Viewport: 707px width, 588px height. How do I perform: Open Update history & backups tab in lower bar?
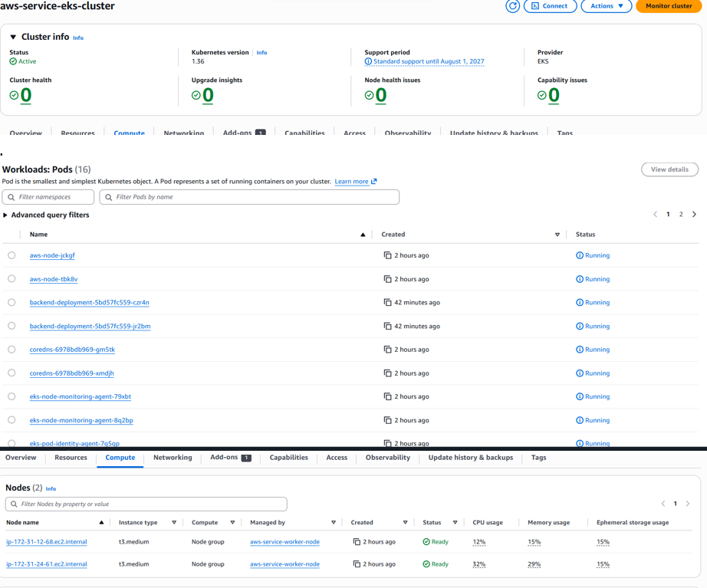pos(471,457)
